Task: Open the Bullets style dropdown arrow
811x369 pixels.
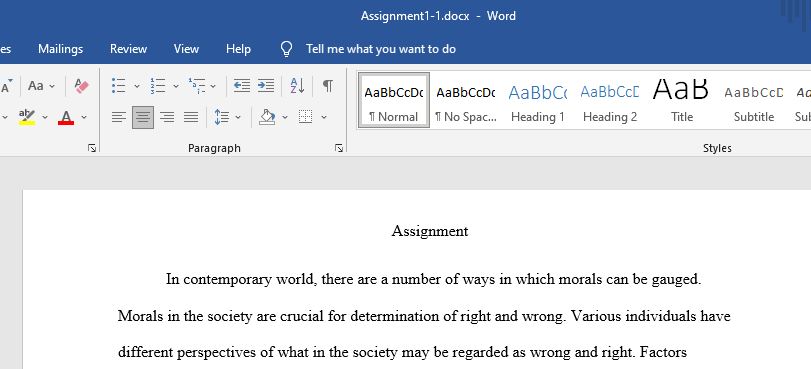Action: pyautogui.click(x=137, y=86)
